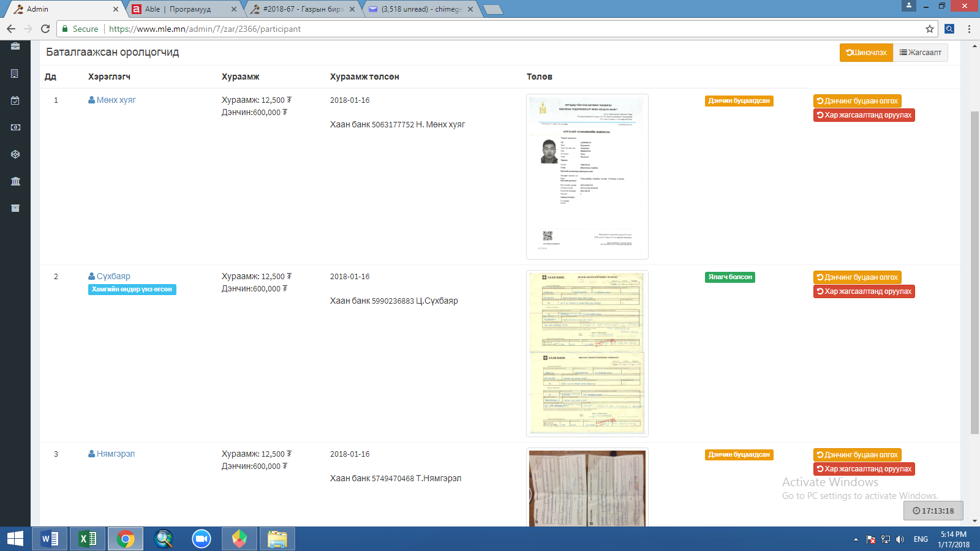Click the Ялагч болсон status badge
This screenshot has height=551, width=980.
pyautogui.click(x=730, y=277)
